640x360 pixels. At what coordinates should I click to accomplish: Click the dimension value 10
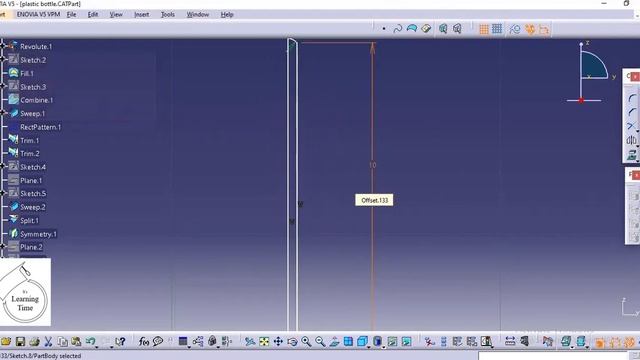pyautogui.click(x=372, y=165)
